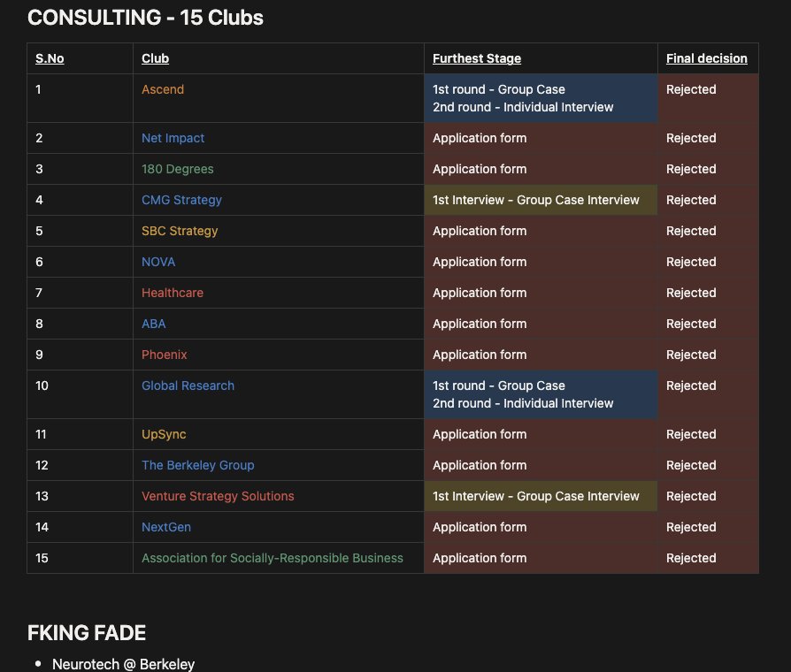Click the ABA club name

pos(154,324)
